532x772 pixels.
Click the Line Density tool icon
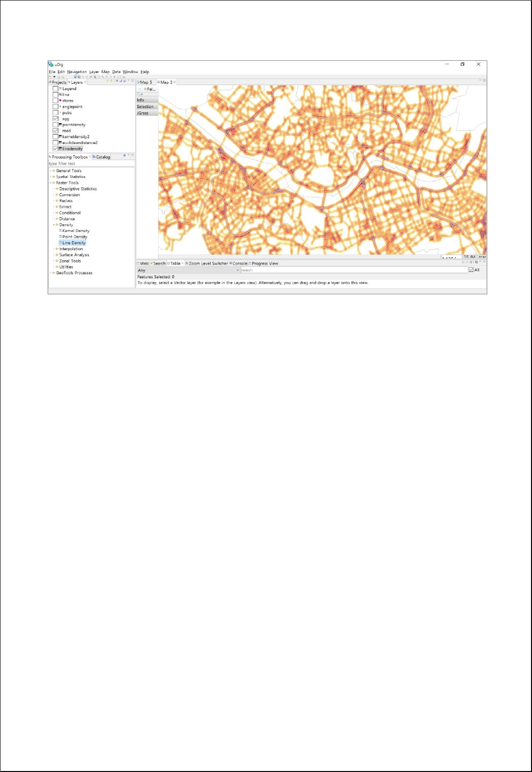(x=60, y=243)
